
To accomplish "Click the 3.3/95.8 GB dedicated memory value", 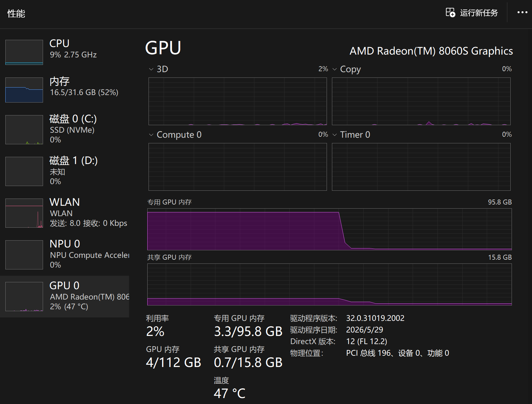I will click(x=248, y=332).
